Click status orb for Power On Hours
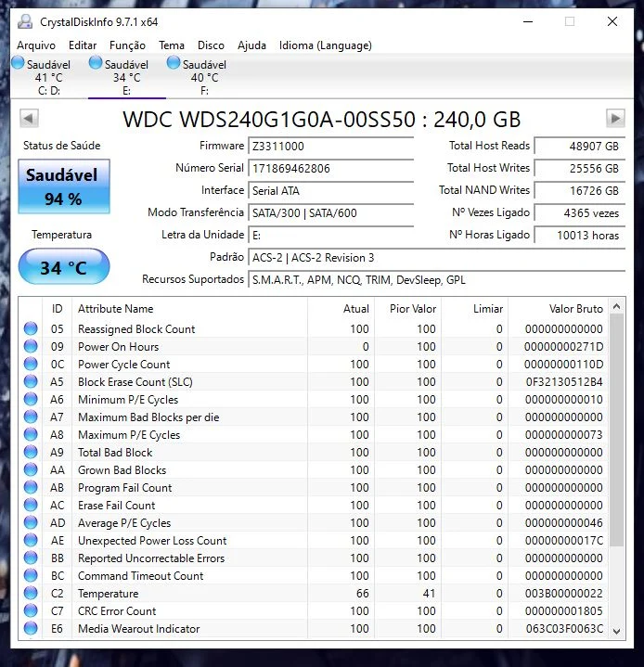 pos(31,346)
